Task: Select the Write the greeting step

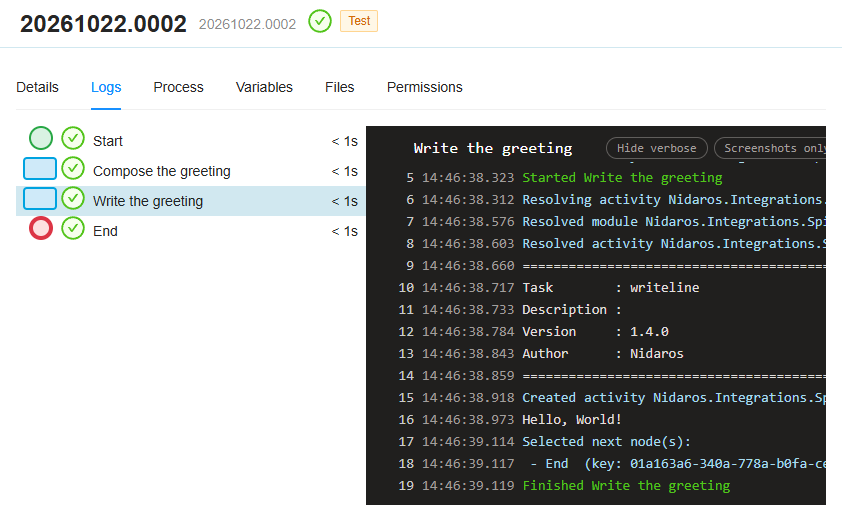Action: pos(191,201)
